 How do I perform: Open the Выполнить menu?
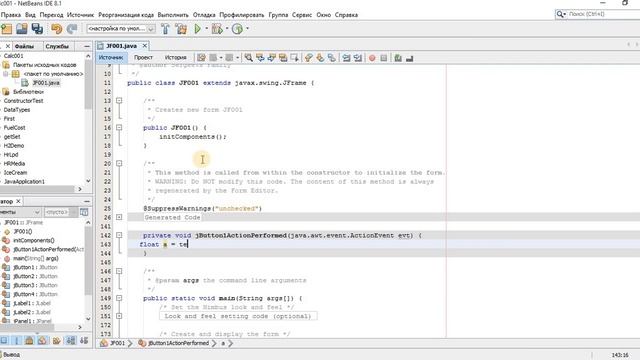pyautogui.click(x=173, y=15)
